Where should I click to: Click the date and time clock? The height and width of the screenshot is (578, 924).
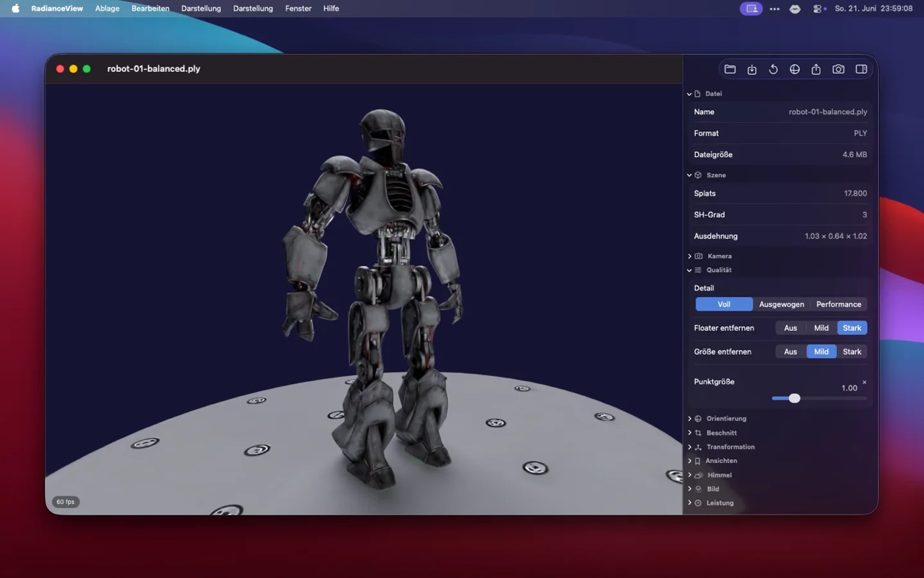[x=874, y=9]
